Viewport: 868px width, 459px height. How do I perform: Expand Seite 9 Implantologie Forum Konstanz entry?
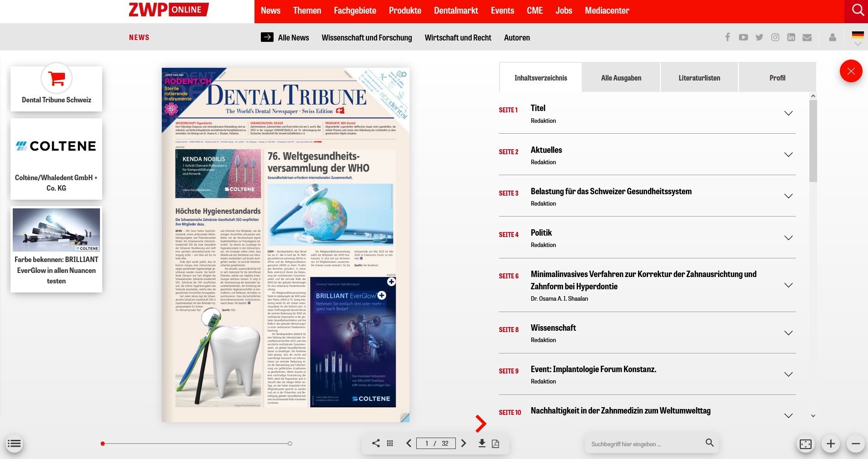[788, 374]
